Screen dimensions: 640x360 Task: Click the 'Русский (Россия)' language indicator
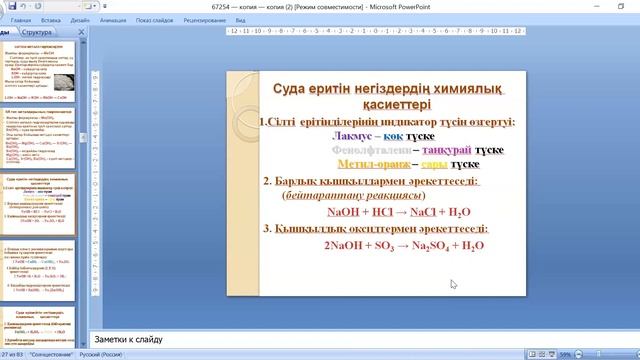[x=100, y=355]
